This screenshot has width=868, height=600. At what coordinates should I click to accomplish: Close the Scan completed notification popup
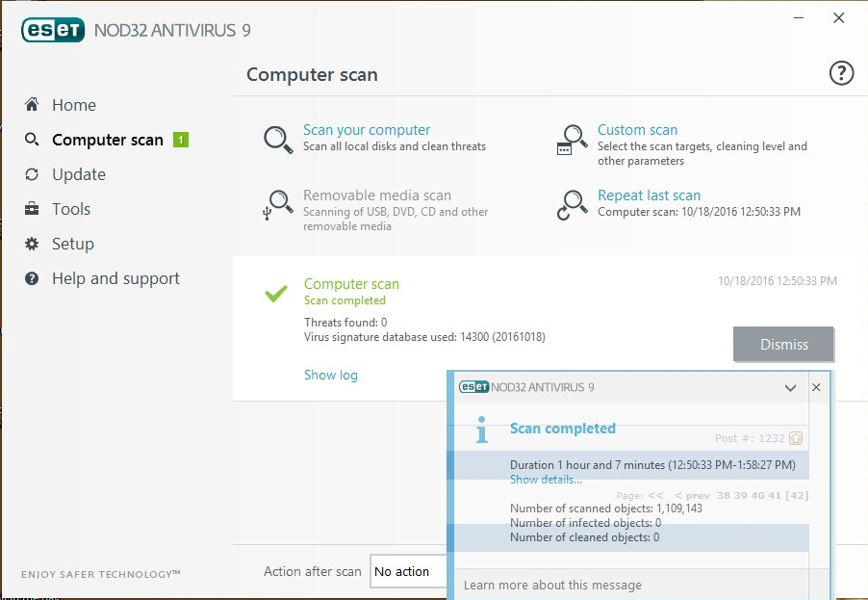(x=816, y=387)
